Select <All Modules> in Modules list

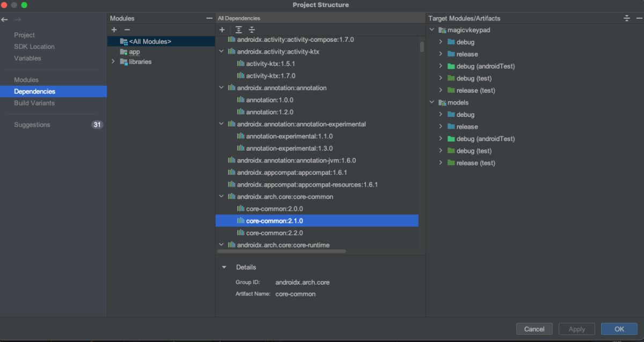161,41
